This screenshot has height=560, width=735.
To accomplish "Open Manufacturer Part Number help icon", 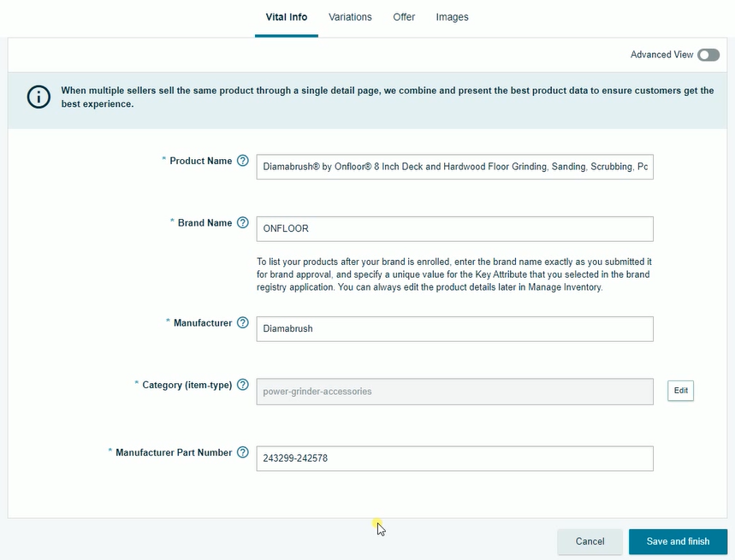I will (242, 452).
